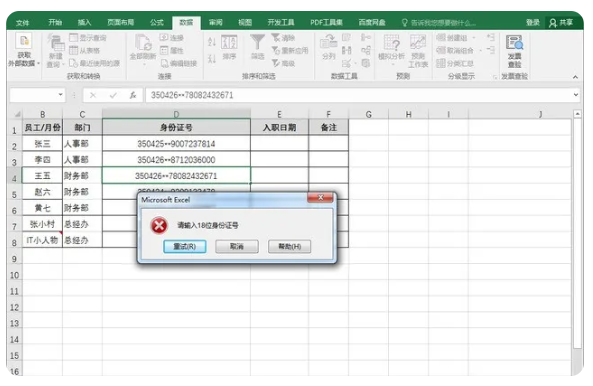Click 分类汇总 (Subtotal)
The height and width of the screenshot is (386, 593).
(x=455, y=63)
